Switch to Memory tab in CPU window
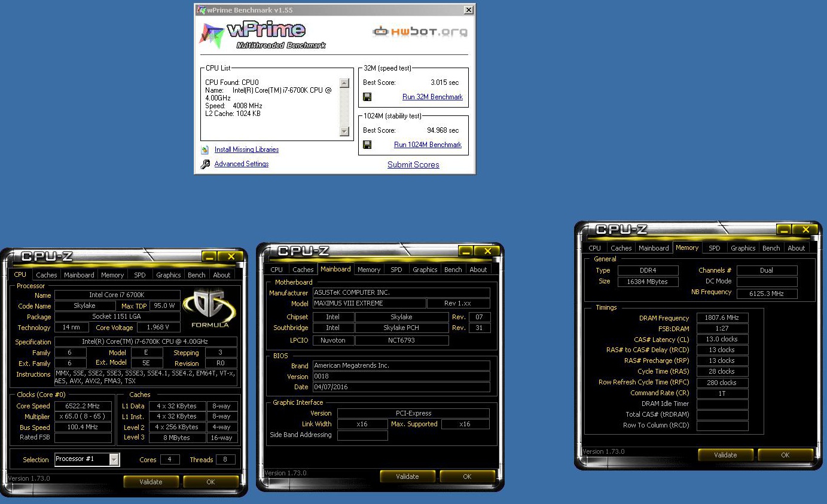 pos(112,275)
